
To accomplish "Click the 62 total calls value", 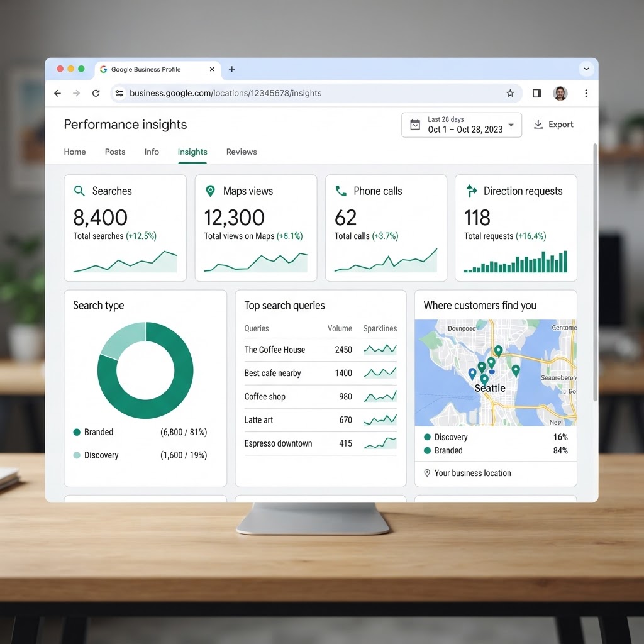I will point(345,218).
